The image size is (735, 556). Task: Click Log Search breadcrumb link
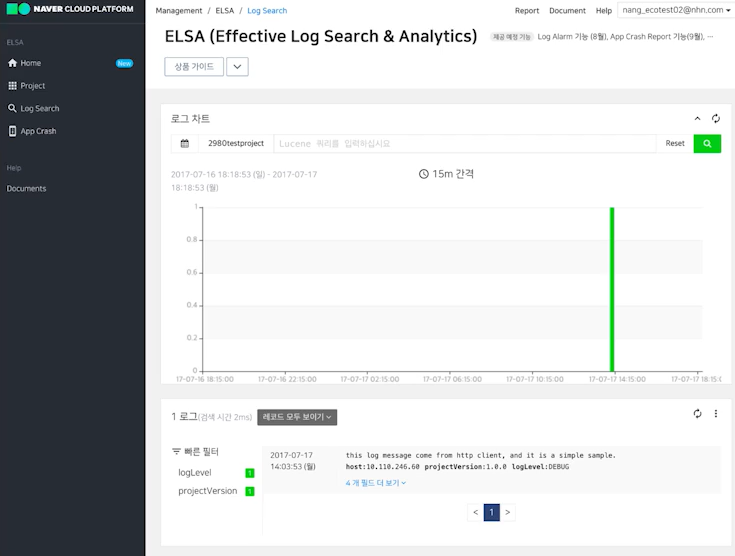tap(267, 10)
